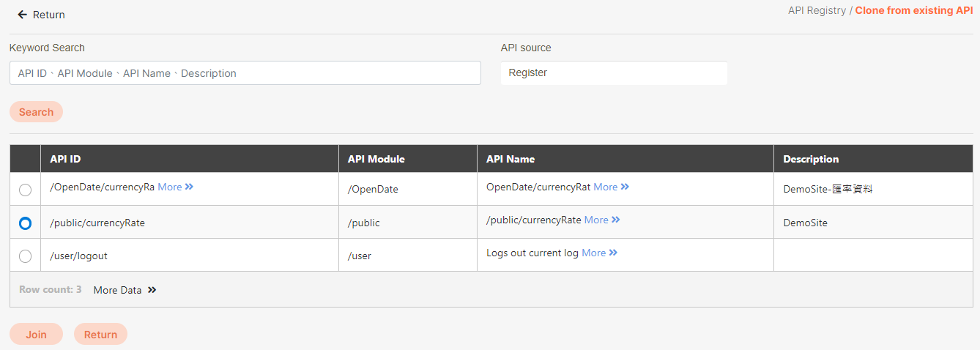This screenshot has height=350, width=980.
Task: Load More Data link below table
Action: click(117, 290)
